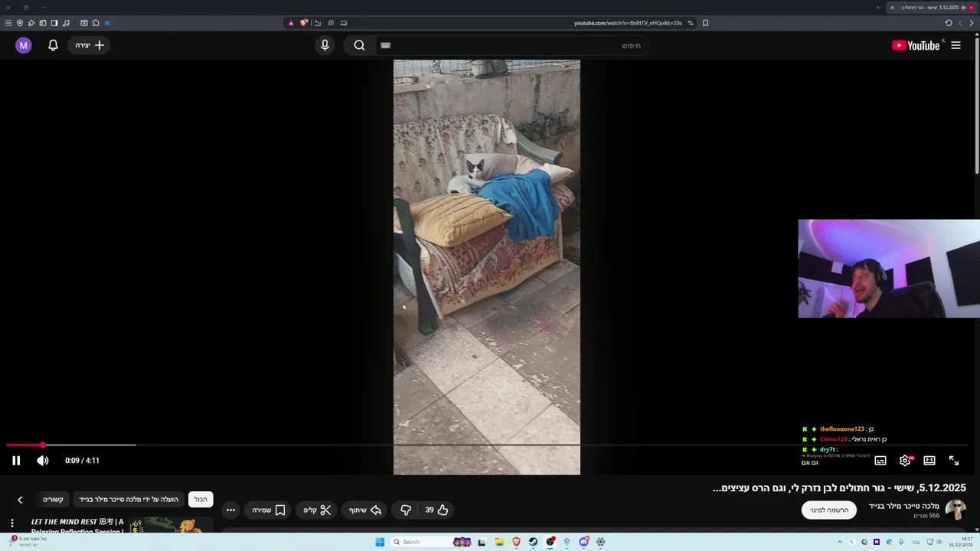Go forward with the browser forward arrow
This screenshot has height=551, width=980.
(x=960, y=23)
